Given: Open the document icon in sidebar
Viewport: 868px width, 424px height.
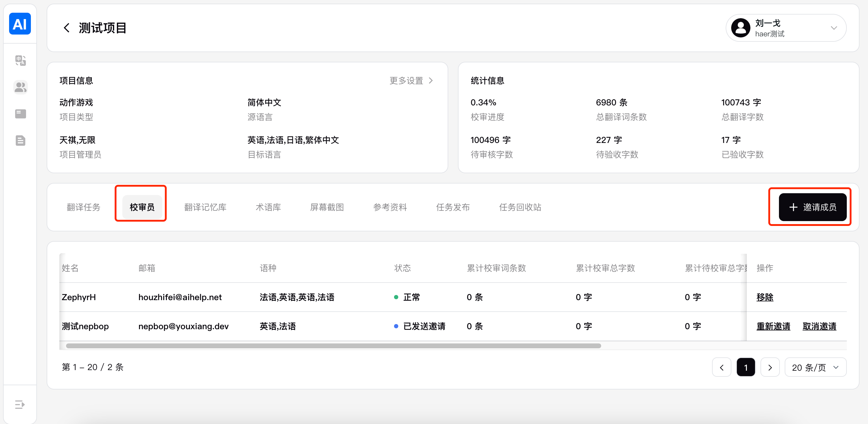Looking at the screenshot, I should 21,141.
